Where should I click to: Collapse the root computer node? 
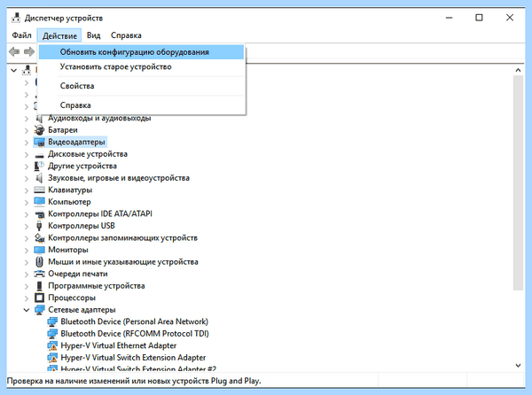(x=13, y=71)
